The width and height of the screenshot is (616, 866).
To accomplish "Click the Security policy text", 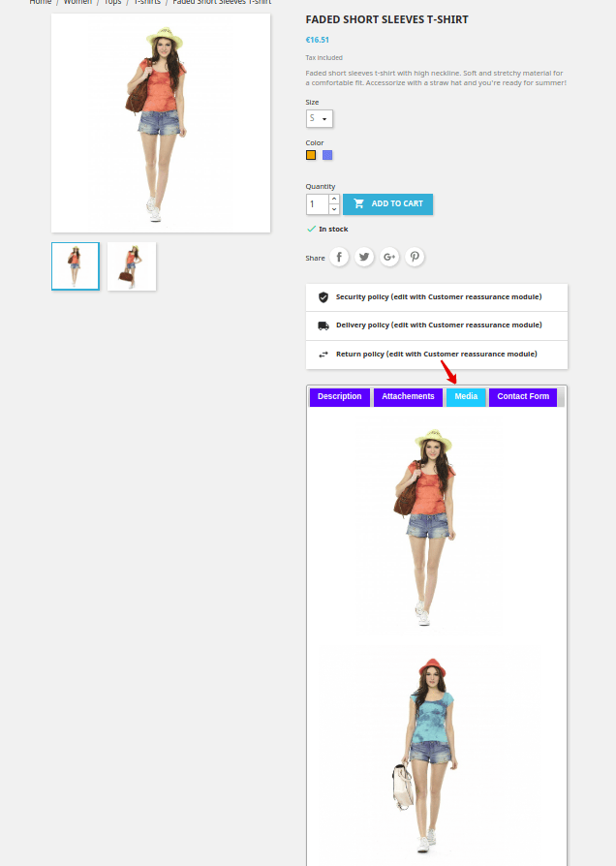I will (x=439, y=297).
